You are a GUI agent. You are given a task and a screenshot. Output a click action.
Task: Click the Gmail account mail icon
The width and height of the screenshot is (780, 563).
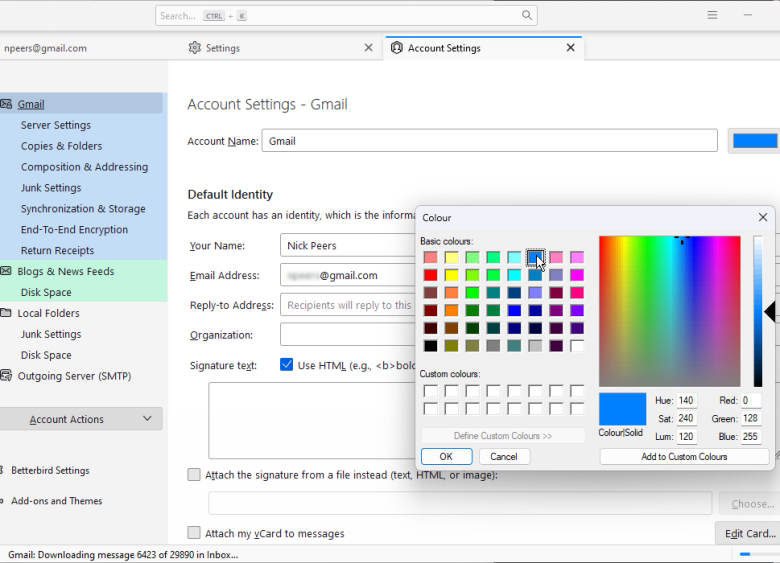(x=7, y=104)
